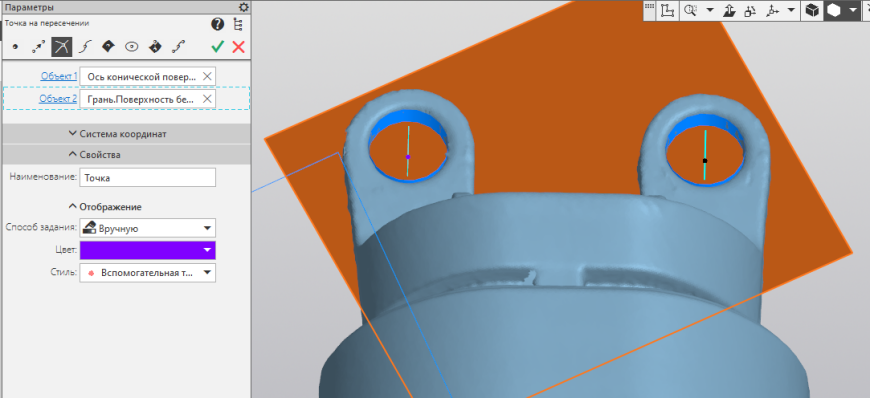Open the sketch/contour orientation tool in view toolbar
870x398 pixels.
click(x=667, y=11)
